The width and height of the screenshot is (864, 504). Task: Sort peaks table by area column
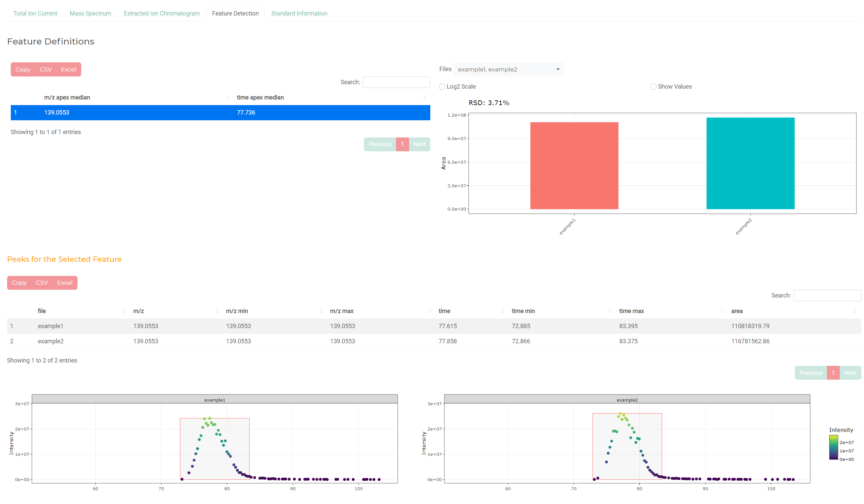[794, 311]
